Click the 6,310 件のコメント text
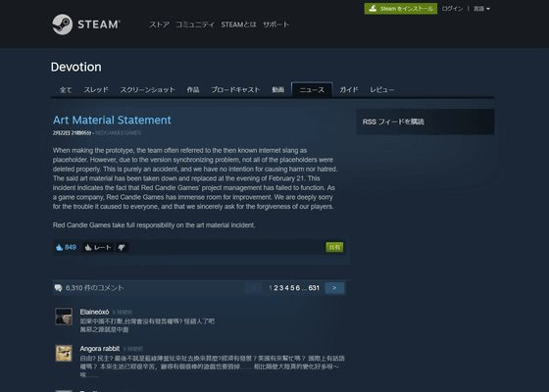This screenshot has height=392, width=549. click(94, 288)
